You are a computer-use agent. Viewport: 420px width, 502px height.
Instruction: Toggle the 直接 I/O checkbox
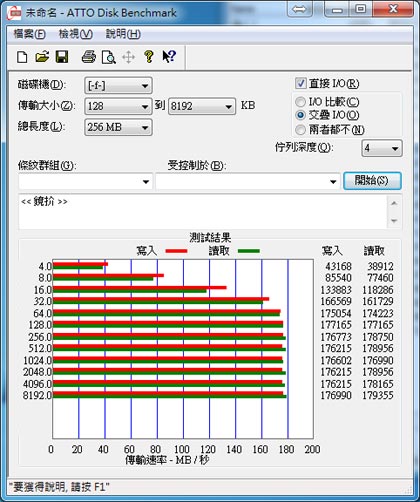(x=301, y=83)
